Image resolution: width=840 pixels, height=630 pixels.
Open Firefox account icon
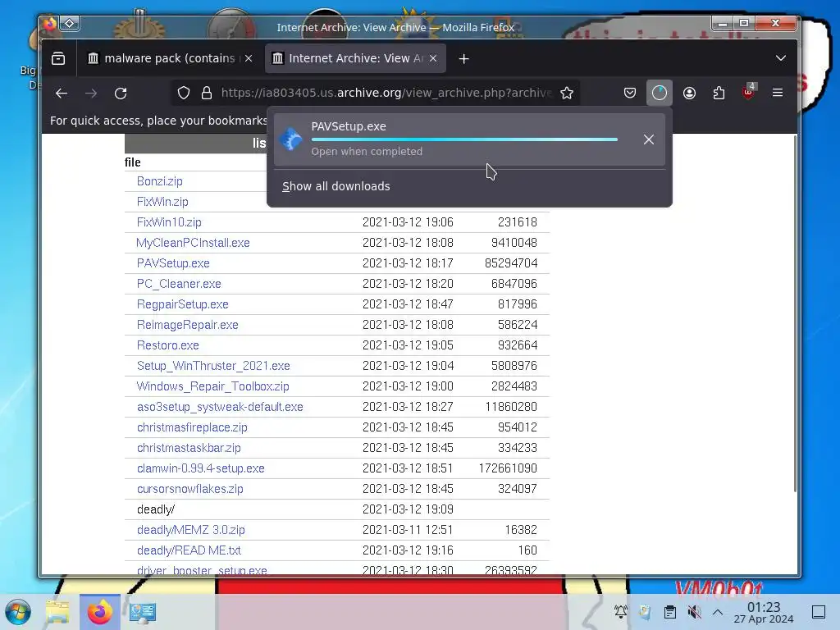click(689, 94)
